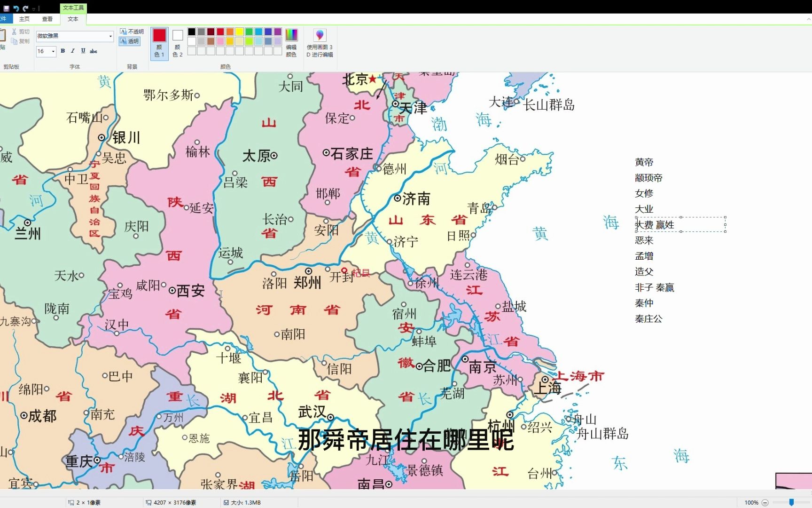
Task: Click the text 非子 秦嬴 on the canvas
Action: 655,287
